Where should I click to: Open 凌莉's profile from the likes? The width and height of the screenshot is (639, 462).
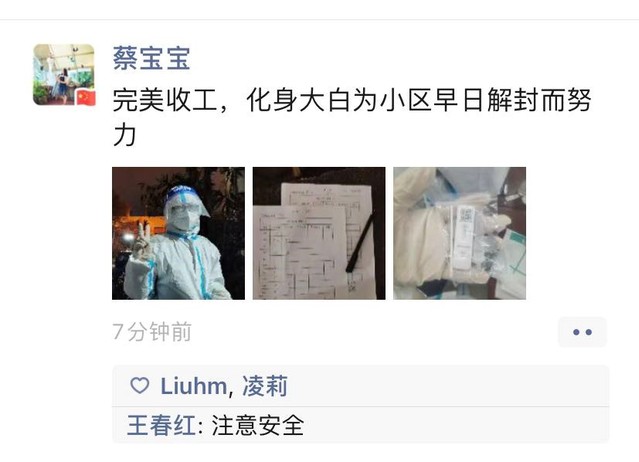[265, 386]
